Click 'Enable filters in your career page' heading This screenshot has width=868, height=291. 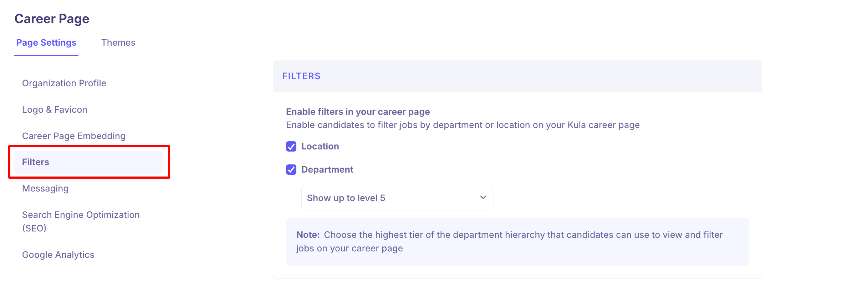pos(358,112)
